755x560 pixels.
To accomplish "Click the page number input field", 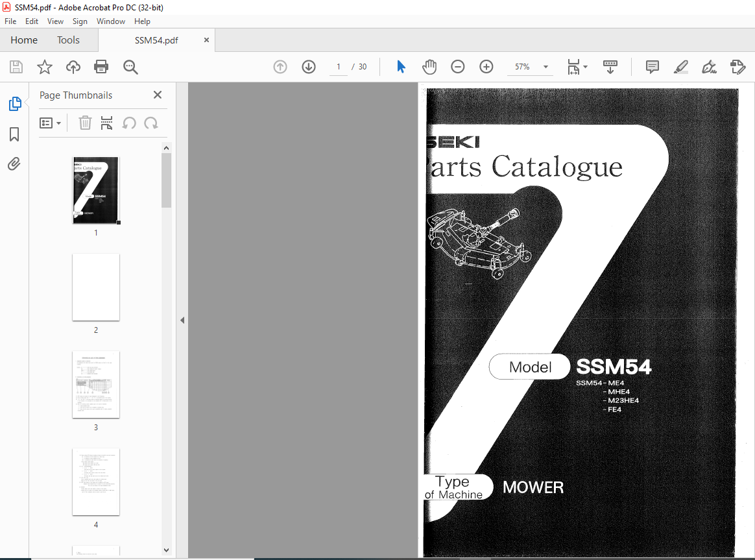I will [339, 67].
